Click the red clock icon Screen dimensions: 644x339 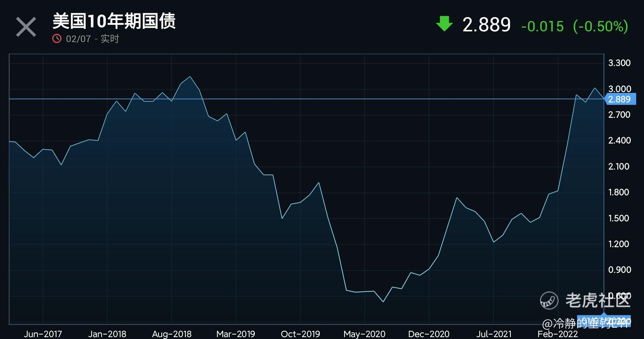[x=57, y=39]
